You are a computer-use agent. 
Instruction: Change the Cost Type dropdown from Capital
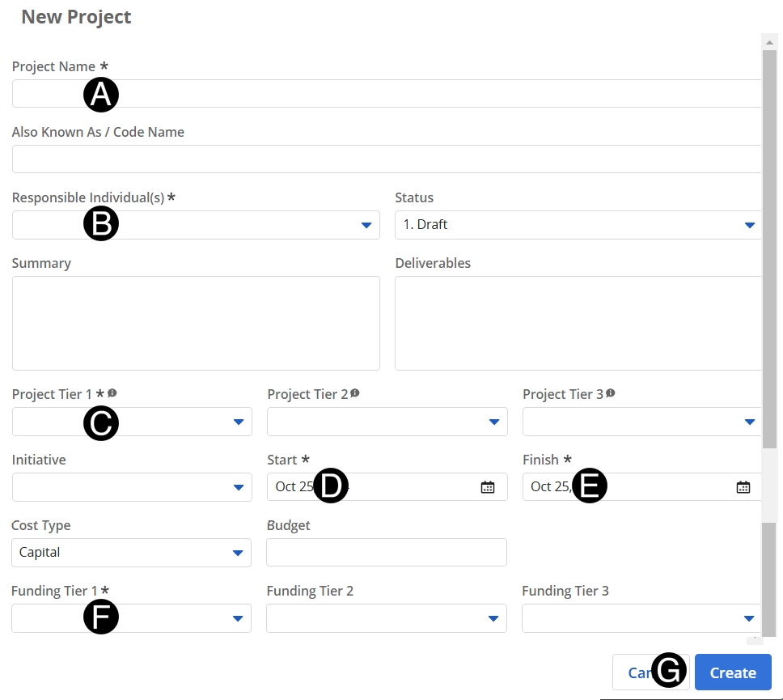tap(238, 553)
